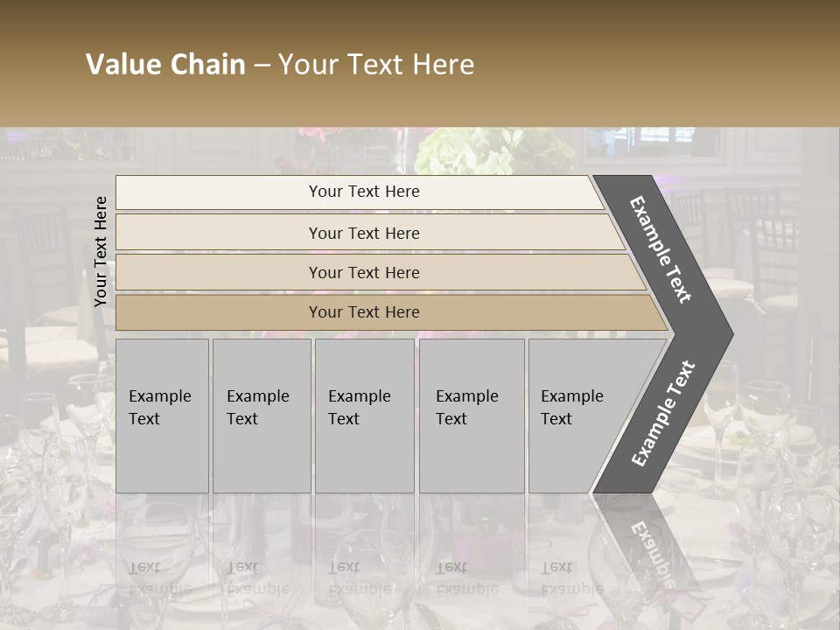The width and height of the screenshot is (840, 630).
Task: Select the third "Your Text Here" horizontal bar
Action: (x=364, y=272)
